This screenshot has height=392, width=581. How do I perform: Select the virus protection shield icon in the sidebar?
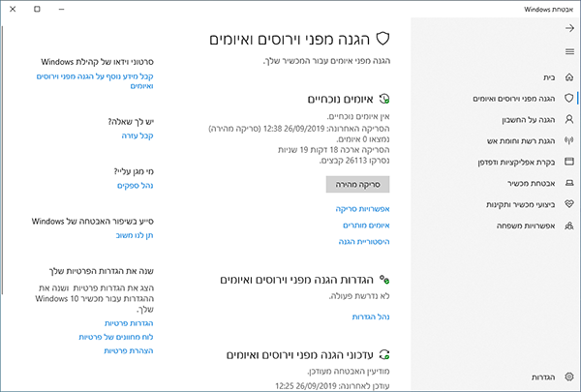569,98
